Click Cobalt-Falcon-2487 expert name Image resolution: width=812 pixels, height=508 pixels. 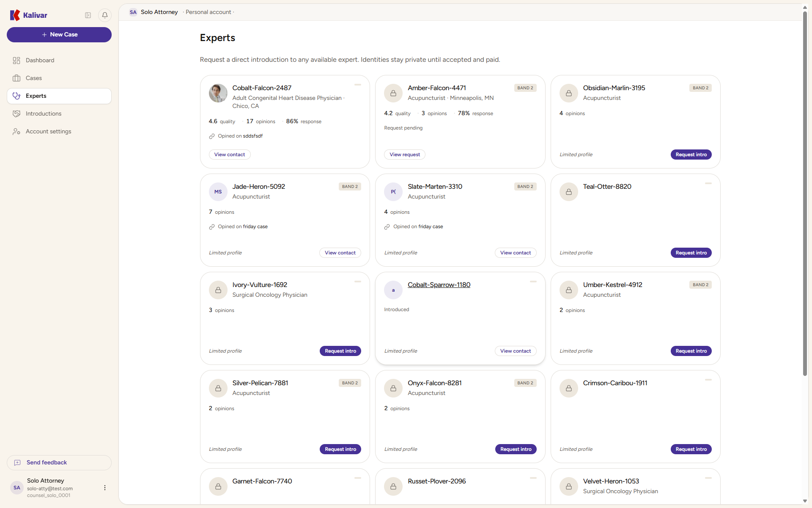pyautogui.click(x=262, y=88)
